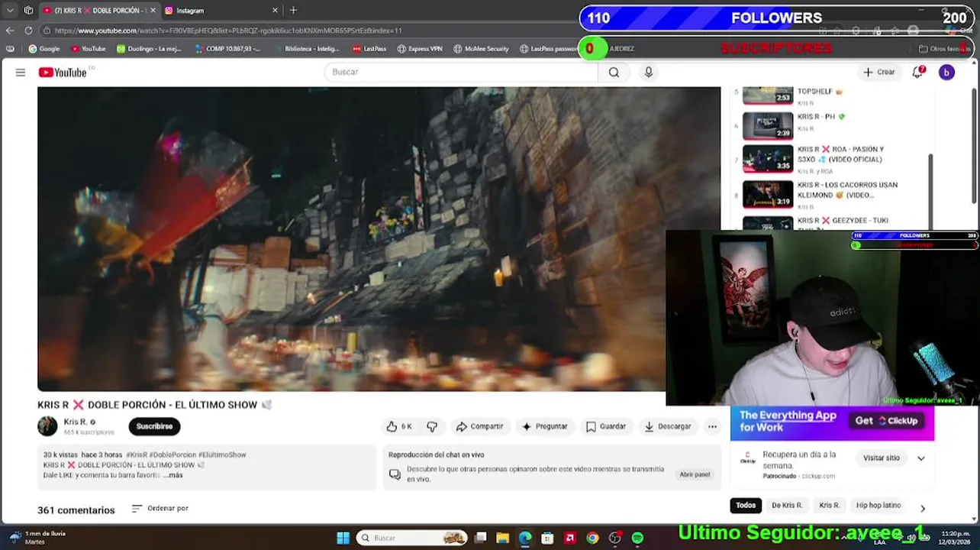Open Duolingo bookmark

click(150, 49)
